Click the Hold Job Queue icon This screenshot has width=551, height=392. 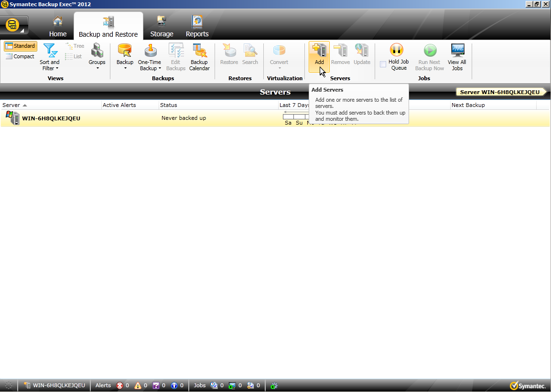tap(397, 51)
